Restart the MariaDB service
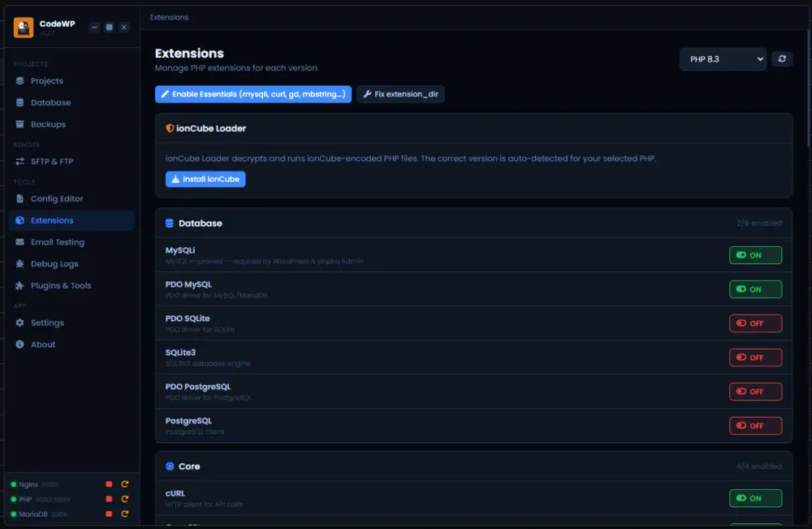 pos(125,514)
